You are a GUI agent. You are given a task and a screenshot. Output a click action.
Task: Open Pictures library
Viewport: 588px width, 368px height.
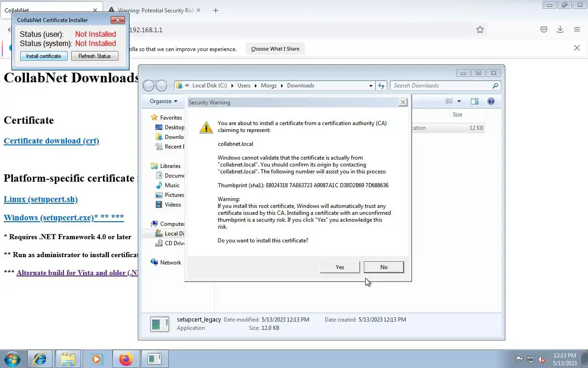coord(174,195)
